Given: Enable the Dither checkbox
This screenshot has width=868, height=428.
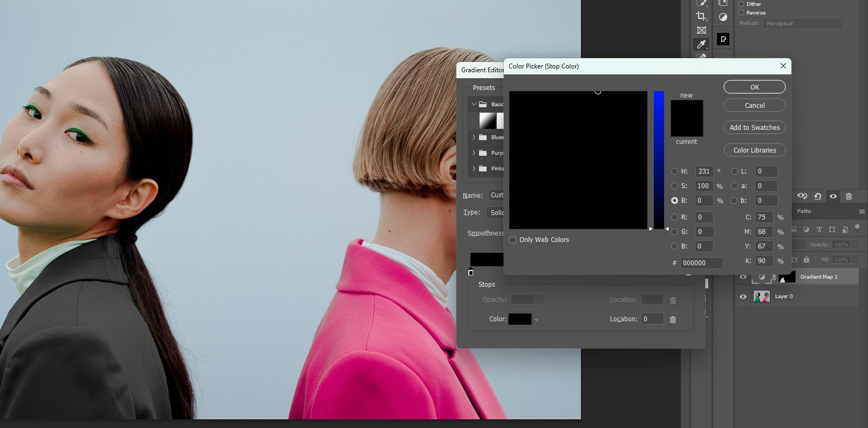Looking at the screenshot, I should coord(741,4).
